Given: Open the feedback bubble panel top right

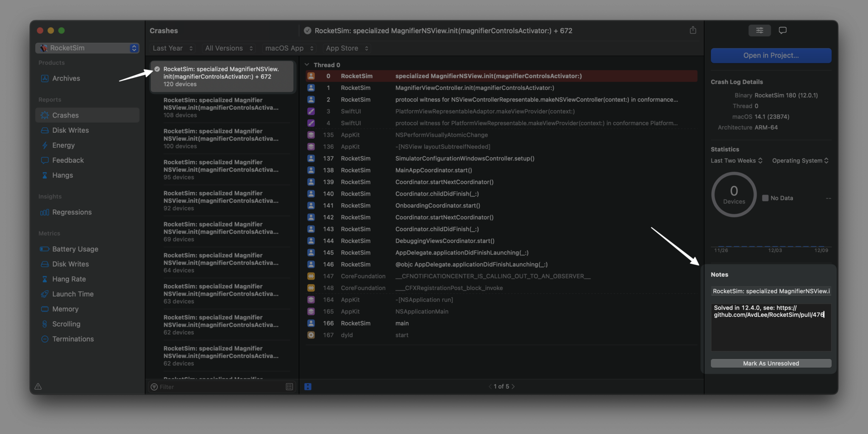Looking at the screenshot, I should pyautogui.click(x=782, y=30).
